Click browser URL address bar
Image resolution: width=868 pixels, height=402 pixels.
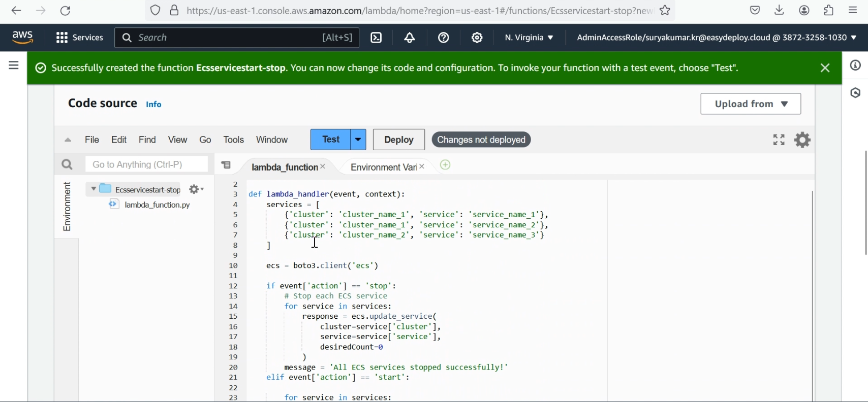[x=419, y=11]
